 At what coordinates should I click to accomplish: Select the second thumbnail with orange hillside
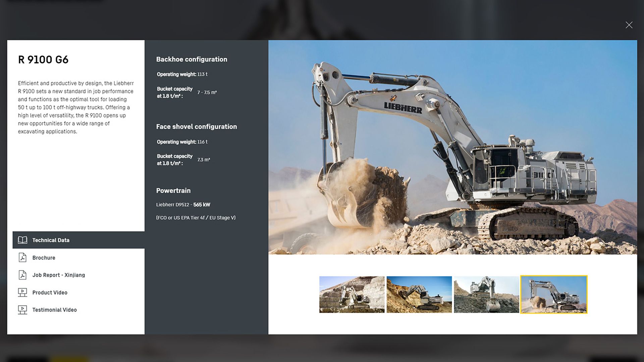(419, 294)
